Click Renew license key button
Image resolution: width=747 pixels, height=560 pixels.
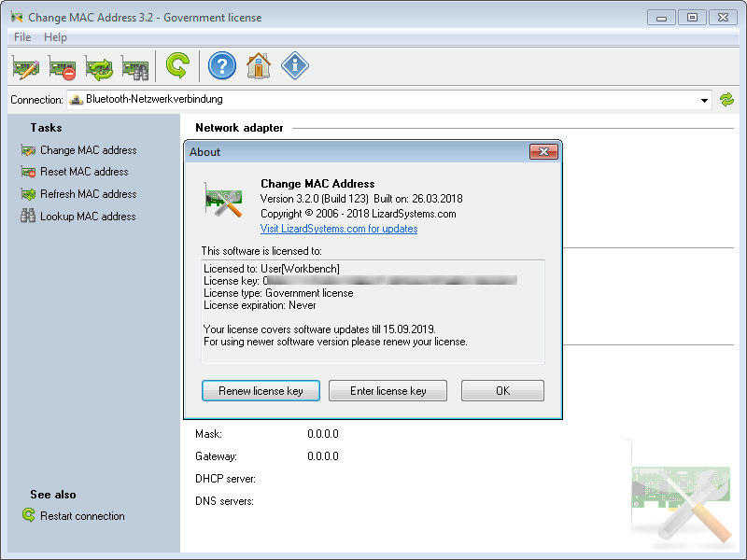[261, 391]
